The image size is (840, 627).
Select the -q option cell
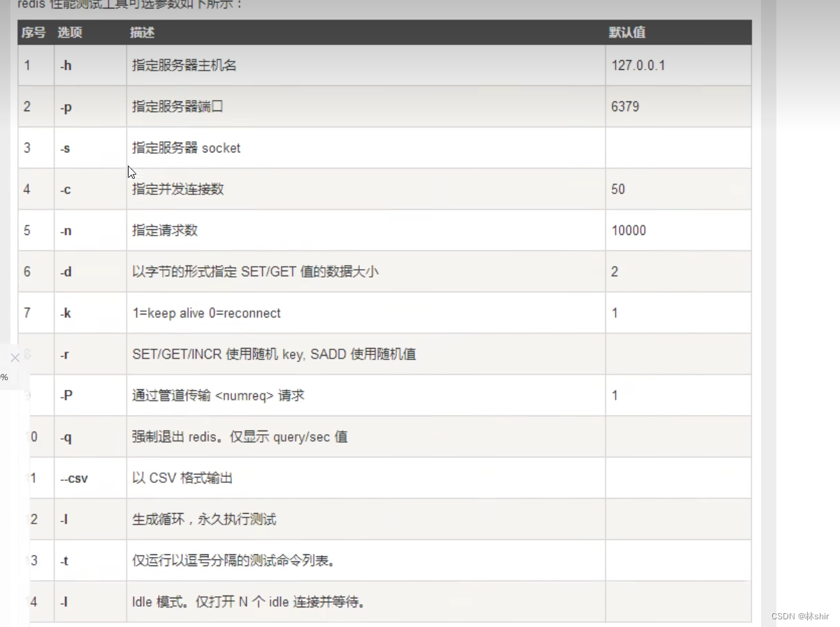click(x=90, y=437)
